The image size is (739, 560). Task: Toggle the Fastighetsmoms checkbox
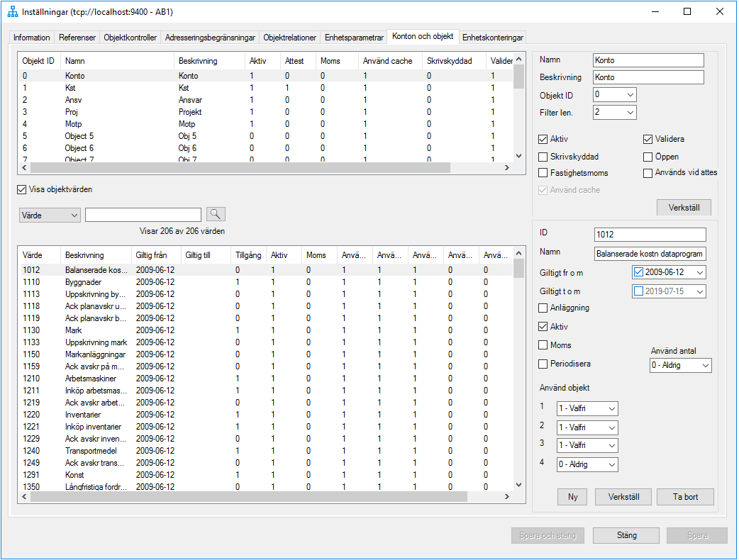tap(543, 172)
